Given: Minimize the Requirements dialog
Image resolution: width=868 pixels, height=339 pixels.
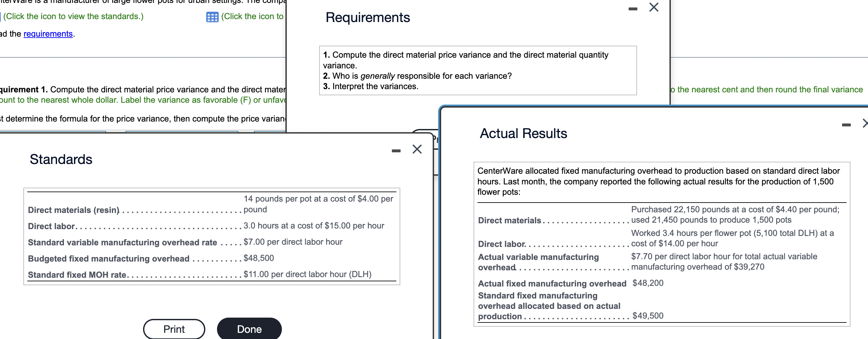Looking at the screenshot, I should tap(633, 9).
